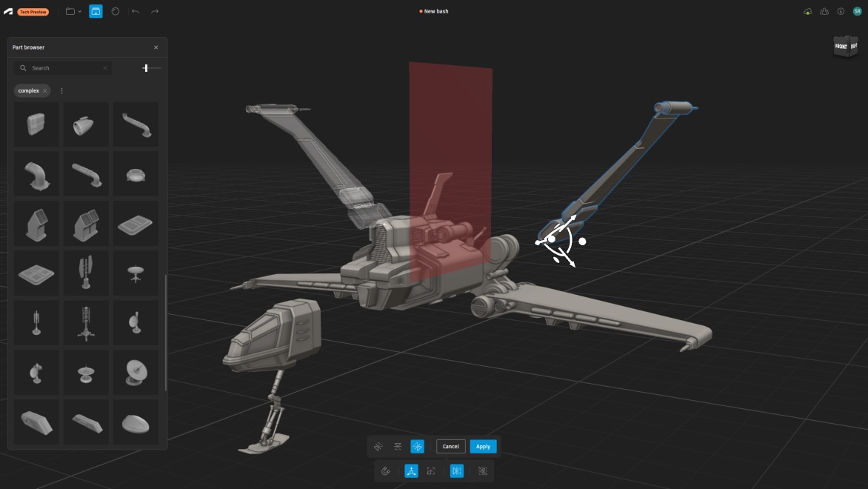Screen dimensions: 868x489
Task: Undo the last action
Action: (x=135, y=12)
